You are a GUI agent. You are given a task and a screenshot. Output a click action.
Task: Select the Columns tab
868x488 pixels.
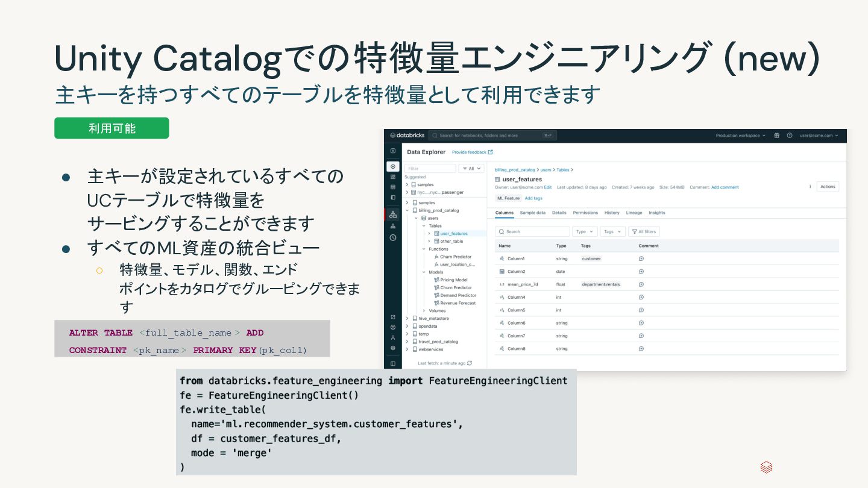[505, 213]
